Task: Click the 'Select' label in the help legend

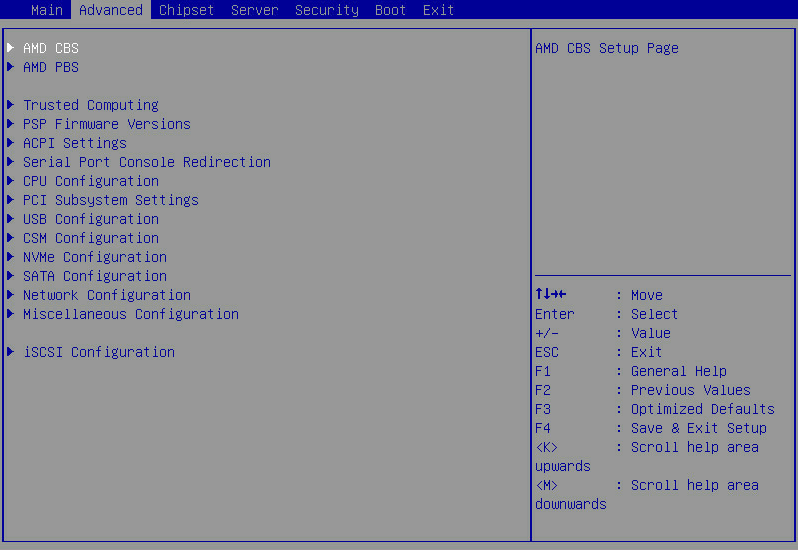Action: (654, 314)
